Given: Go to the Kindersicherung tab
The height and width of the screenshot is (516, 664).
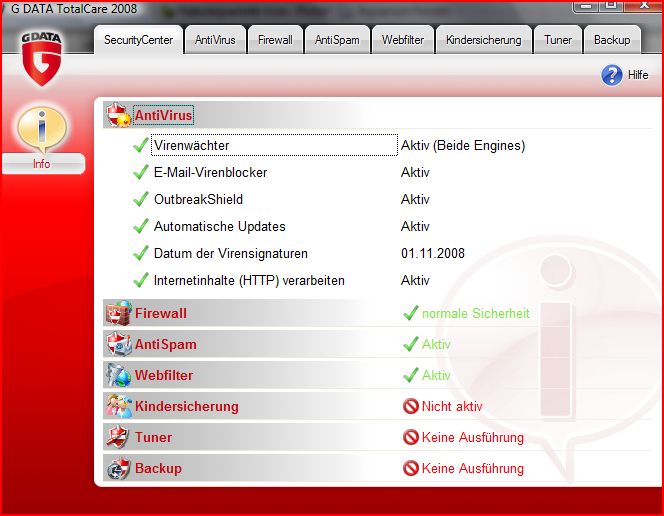Looking at the screenshot, I should click(x=484, y=40).
